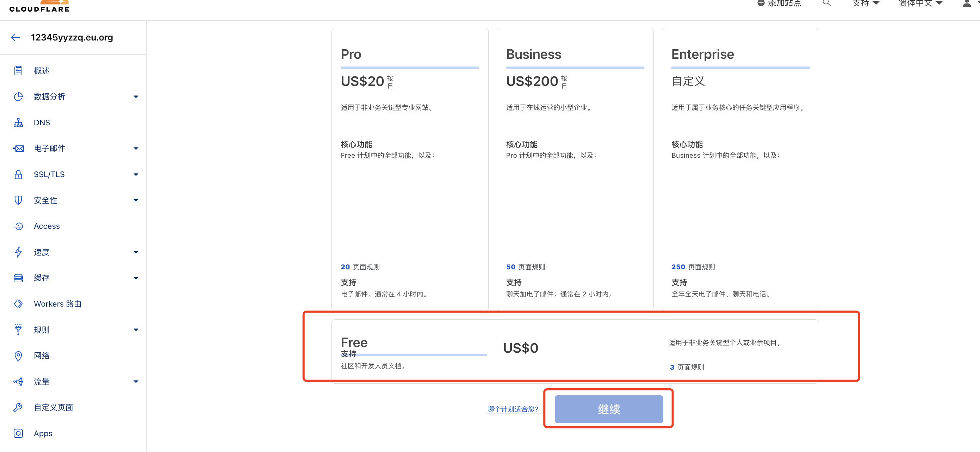Open the 哪个计划适合您? link
Screen dimensions: 980x452
coord(513,409)
